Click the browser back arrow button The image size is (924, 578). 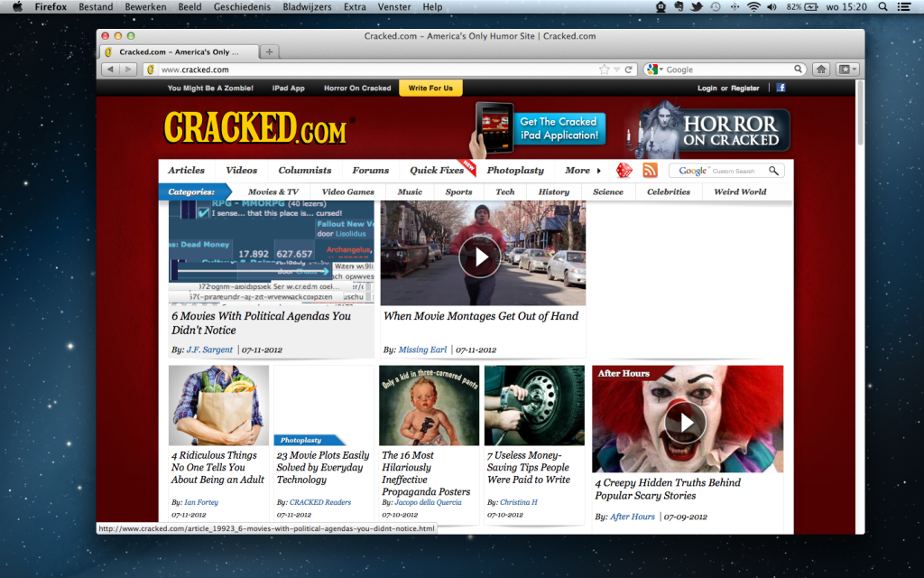(x=110, y=70)
